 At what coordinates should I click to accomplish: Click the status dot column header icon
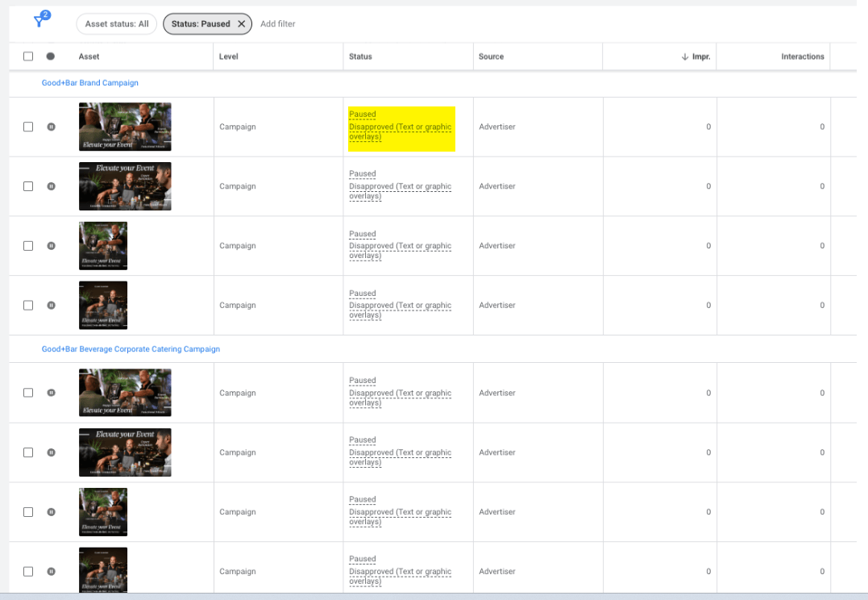pyautogui.click(x=51, y=56)
